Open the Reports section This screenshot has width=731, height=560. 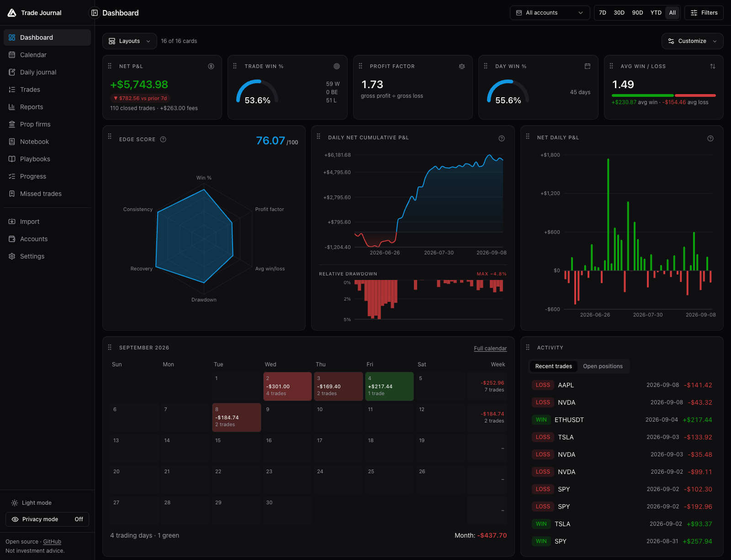47,107
